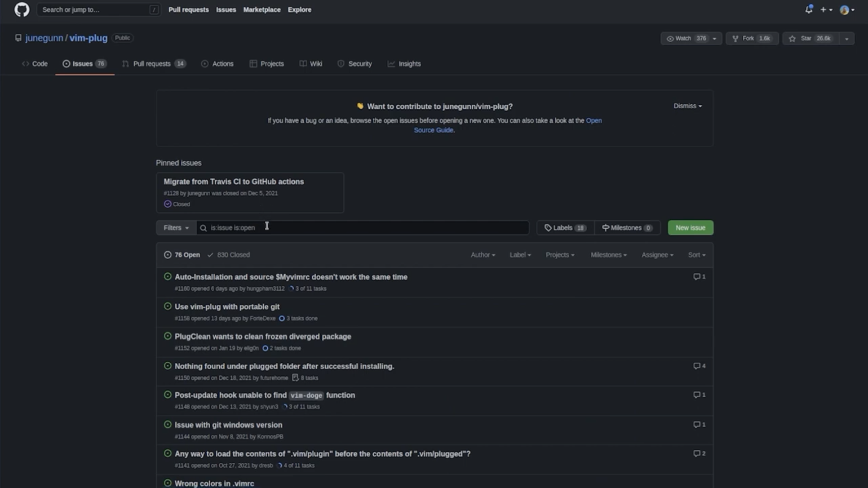
Task: Expand the Star lists dropdown arrow
Action: pos(847,38)
